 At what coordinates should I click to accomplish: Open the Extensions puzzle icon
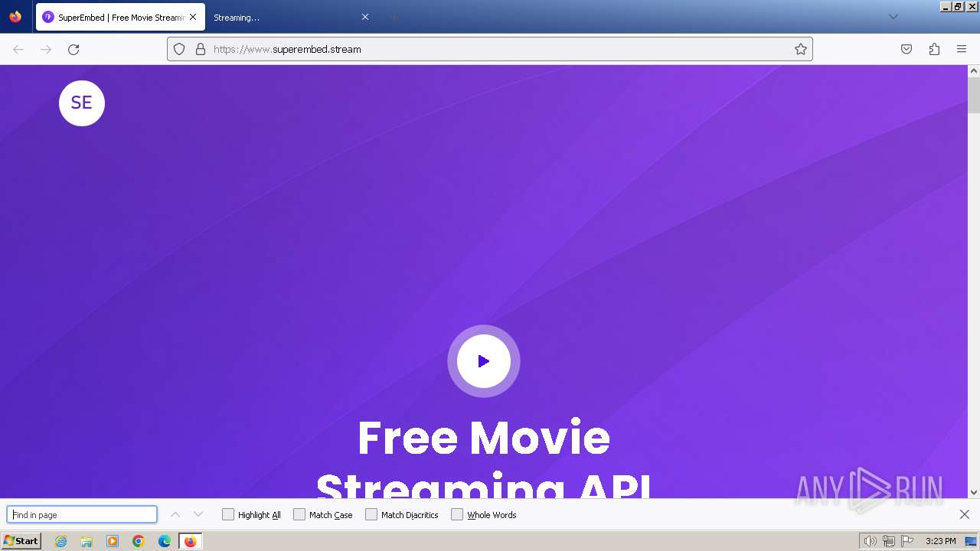tap(934, 49)
